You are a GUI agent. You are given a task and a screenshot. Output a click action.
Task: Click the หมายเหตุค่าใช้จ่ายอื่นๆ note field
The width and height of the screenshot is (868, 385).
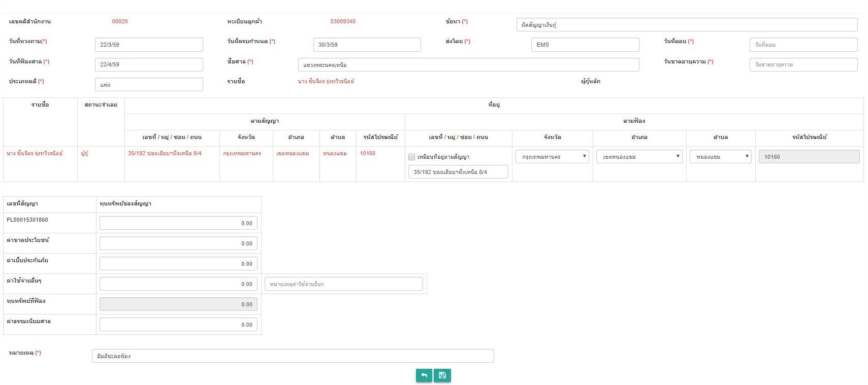(343, 284)
